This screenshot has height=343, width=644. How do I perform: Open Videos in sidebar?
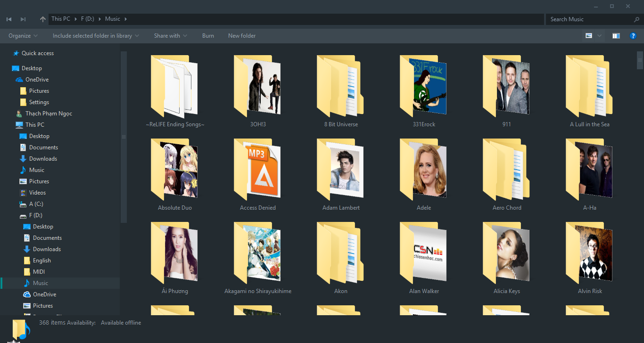37,193
